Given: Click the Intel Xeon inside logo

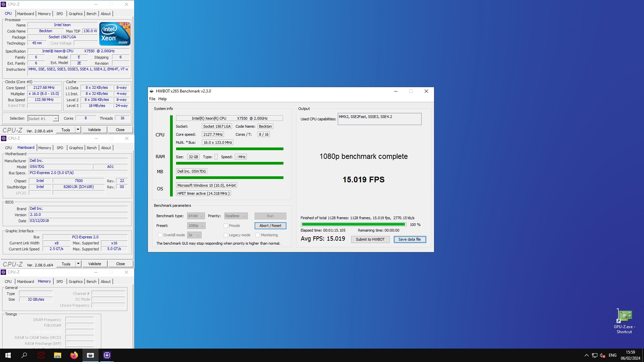Looking at the screenshot, I should [115, 34].
